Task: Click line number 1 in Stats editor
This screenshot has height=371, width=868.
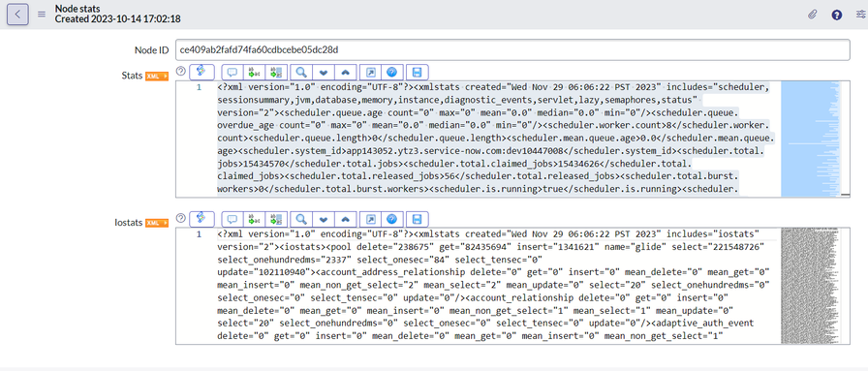Action: (199, 87)
